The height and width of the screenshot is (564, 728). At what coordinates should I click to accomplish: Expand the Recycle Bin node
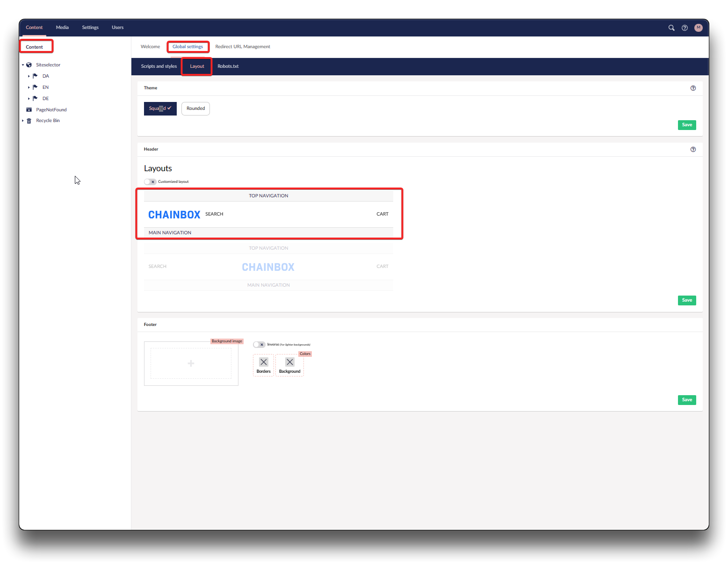22,121
